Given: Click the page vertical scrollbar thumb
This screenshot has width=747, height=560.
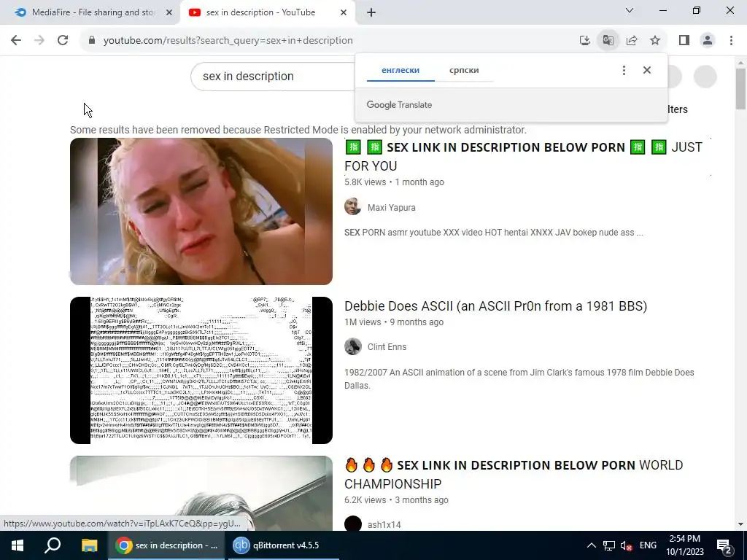Looking at the screenshot, I should (x=740, y=88).
